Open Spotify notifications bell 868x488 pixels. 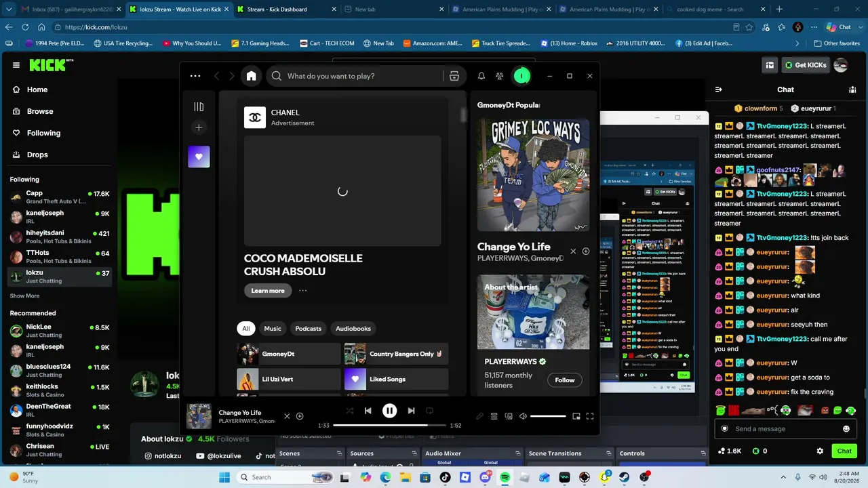pyautogui.click(x=481, y=76)
